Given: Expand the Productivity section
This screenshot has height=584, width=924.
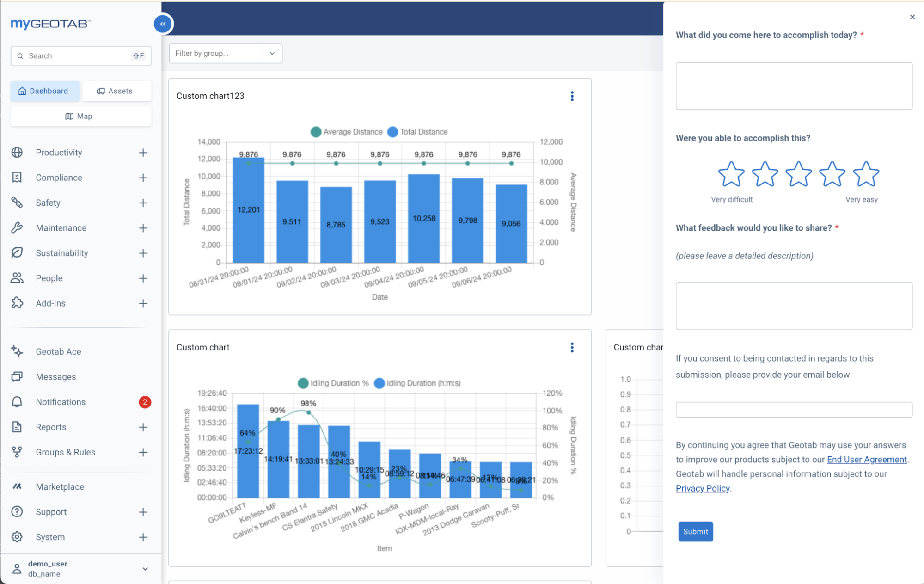Looking at the screenshot, I should click(143, 151).
